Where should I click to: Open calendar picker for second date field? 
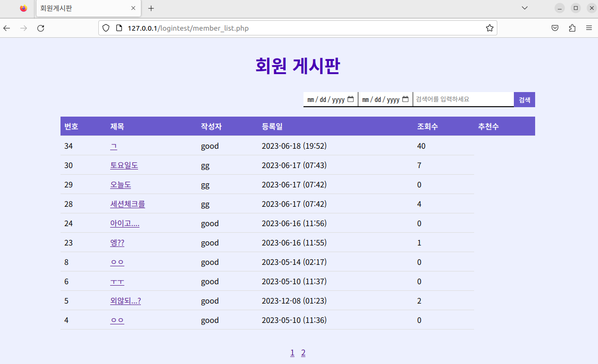[405, 100]
